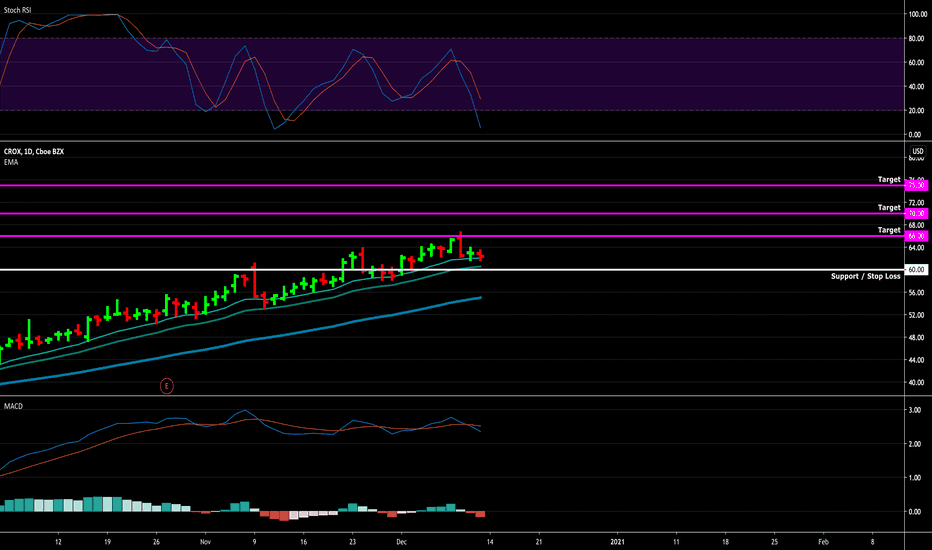
Task: Click the 'Dec' label on the time axis
Action: click(401, 542)
